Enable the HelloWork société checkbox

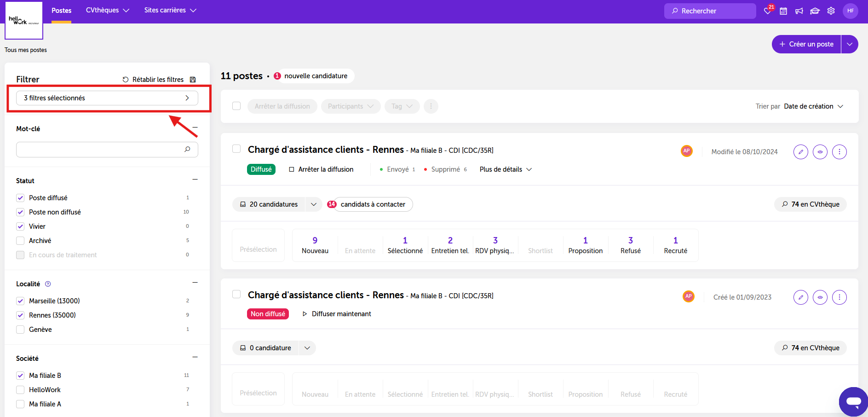tap(20, 390)
